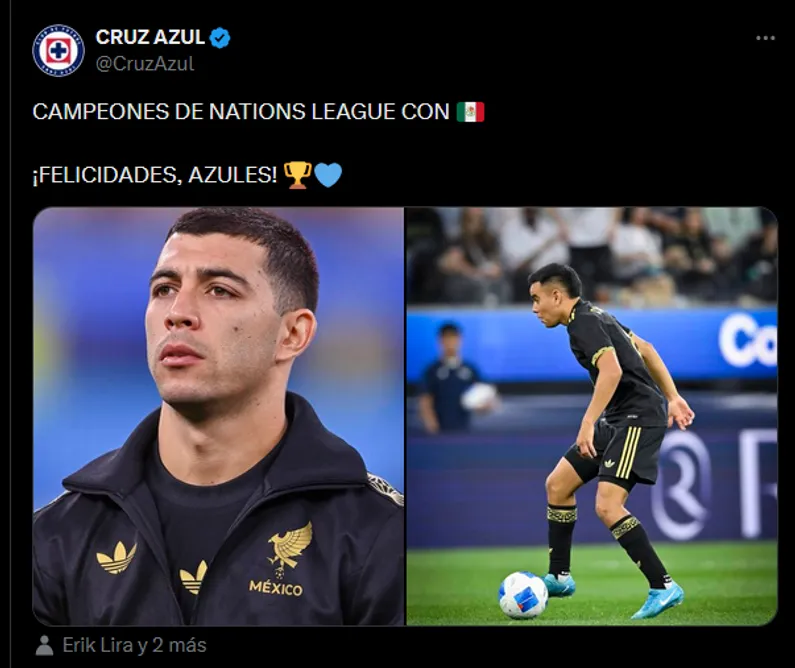Viewport: 795px width, 668px height.
Task: Click the trophy emoji
Action: [297, 175]
